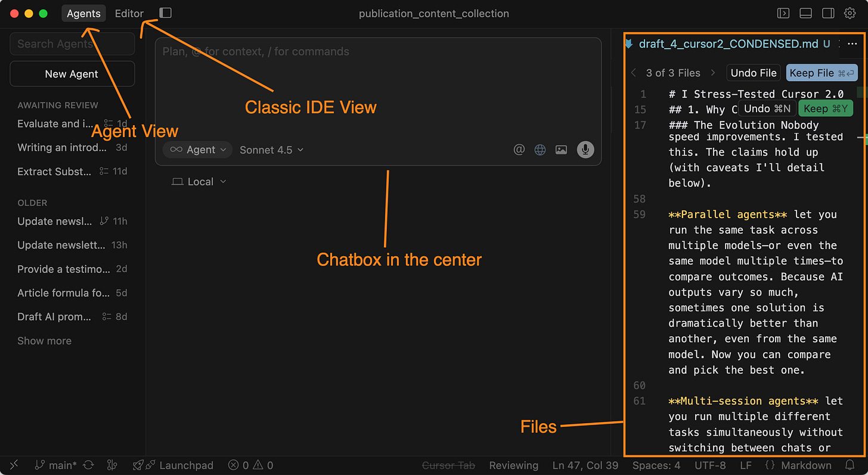
Task: Click the Undo File button
Action: coord(754,73)
